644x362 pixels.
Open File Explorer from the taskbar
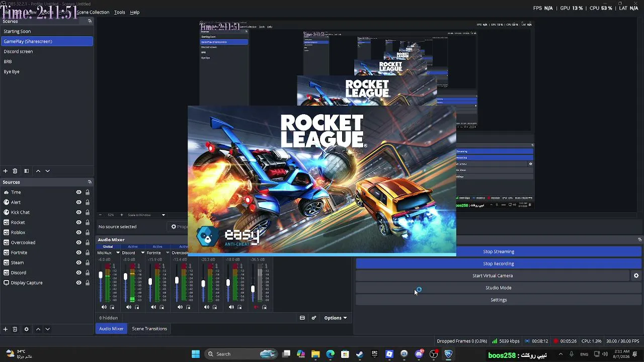coord(315,354)
